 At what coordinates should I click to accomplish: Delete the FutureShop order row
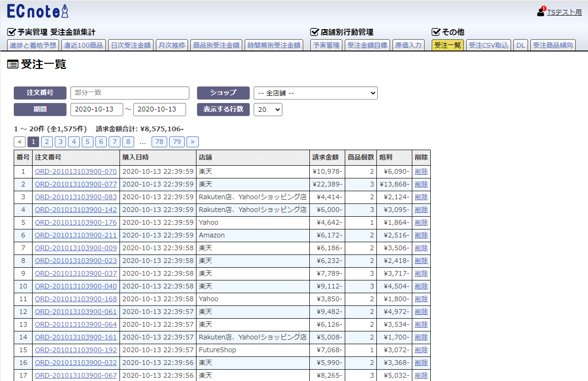(x=421, y=350)
